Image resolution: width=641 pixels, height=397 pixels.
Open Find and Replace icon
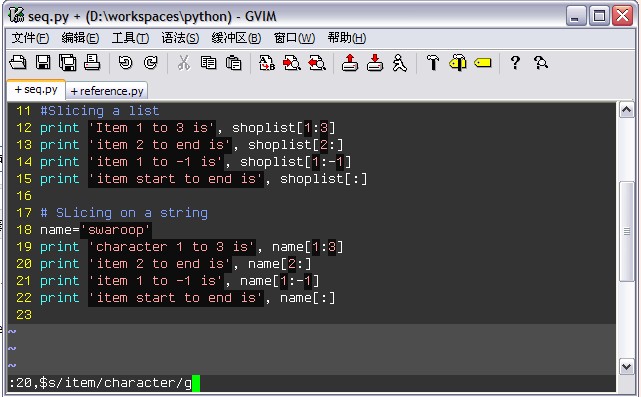click(267, 63)
